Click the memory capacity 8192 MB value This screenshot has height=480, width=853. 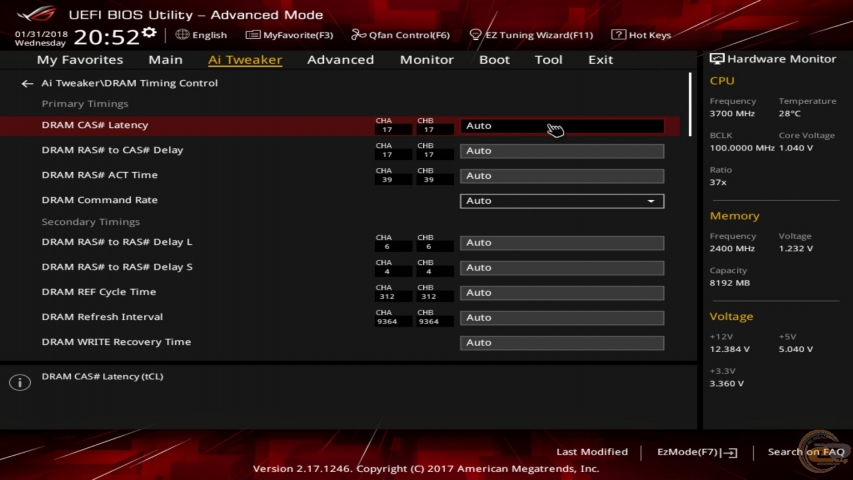tap(730, 283)
